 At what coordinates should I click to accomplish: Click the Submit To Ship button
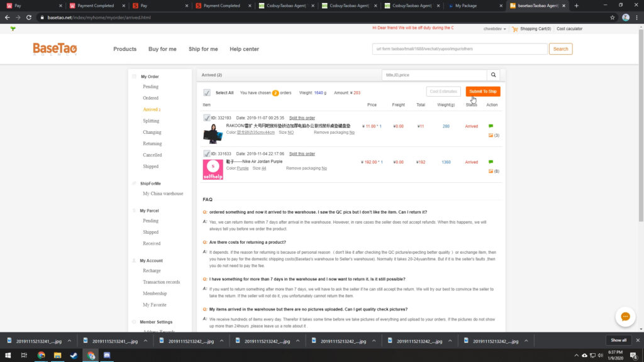coord(482,92)
